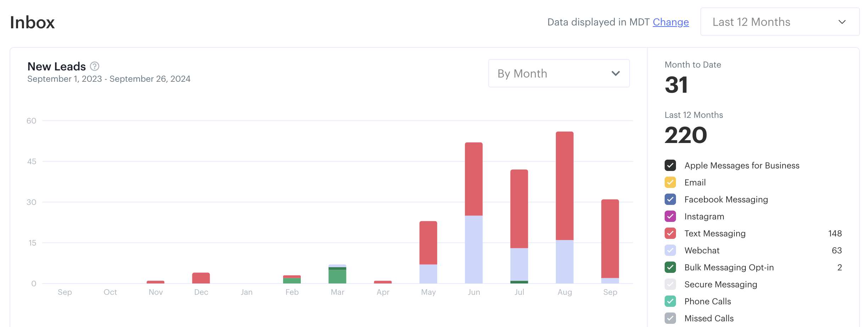Click the red August Text Messaging bar

pos(564,186)
